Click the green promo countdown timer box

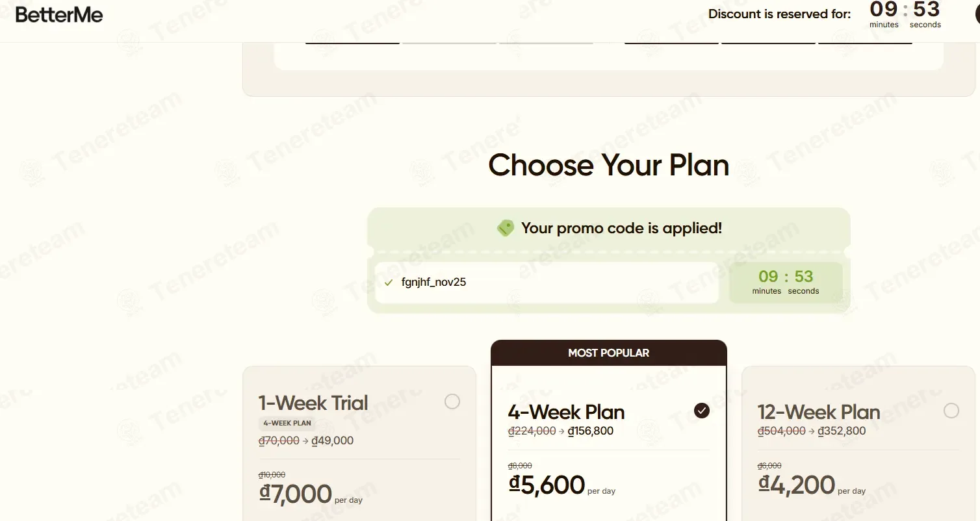pos(786,282)
